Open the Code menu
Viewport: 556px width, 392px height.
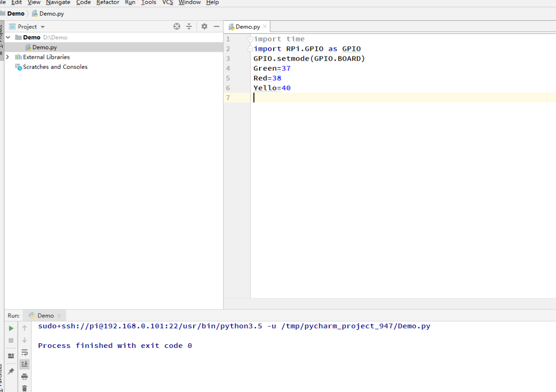[84, 3]
